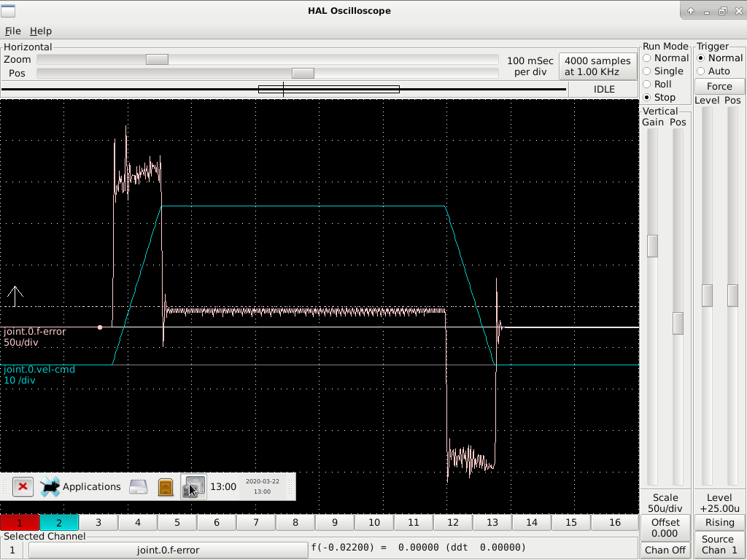The height and width of the screenshot is (560, 747).
Task: Click the red X icon in the panel
Action: click(x=23, y=486)
